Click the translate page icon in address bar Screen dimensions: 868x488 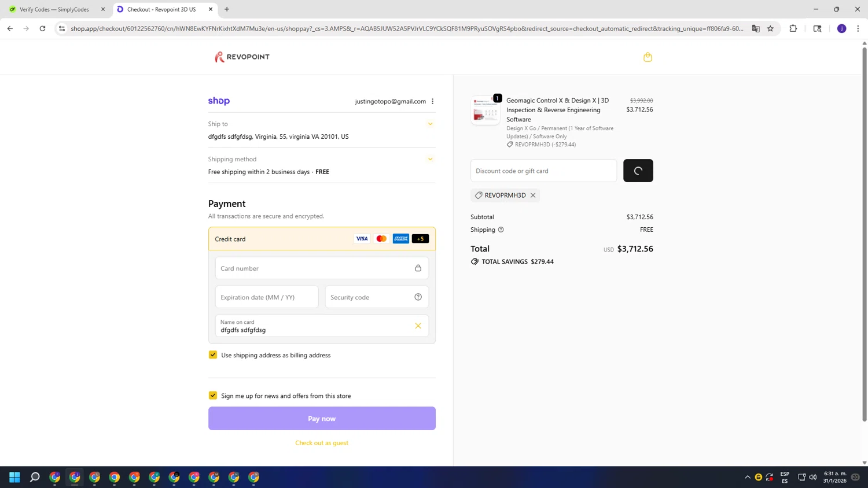pos(756,28)
